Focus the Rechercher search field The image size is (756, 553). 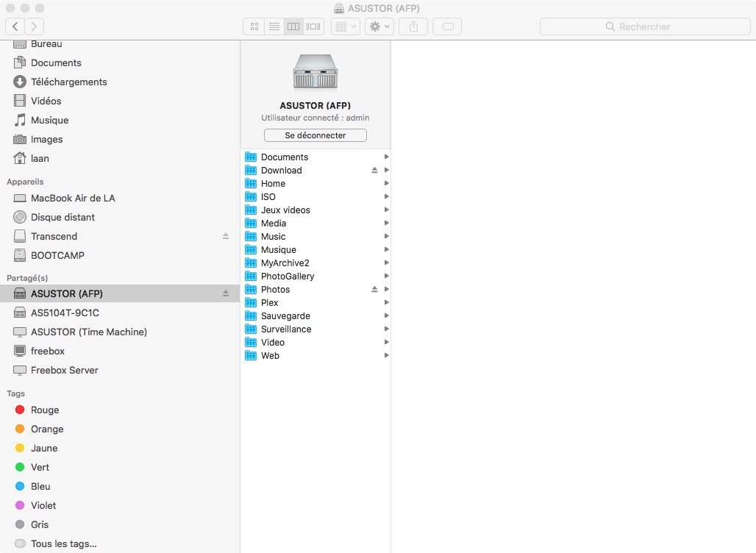645,26
